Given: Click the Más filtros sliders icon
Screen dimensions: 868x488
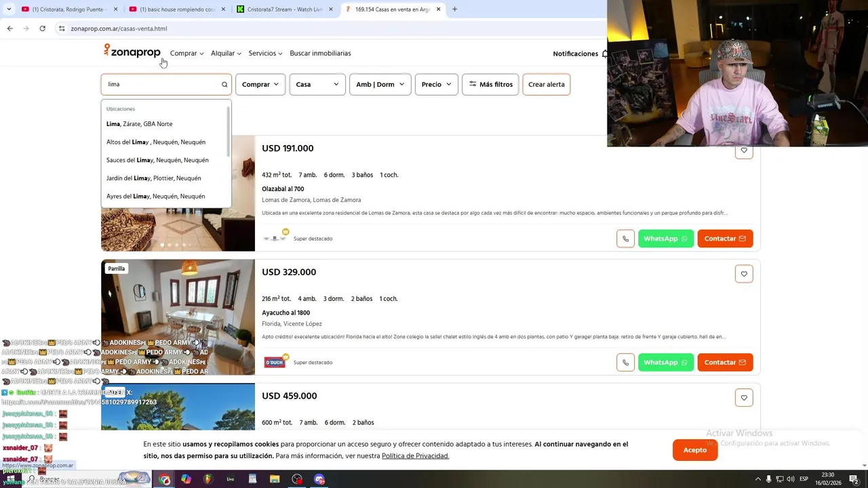Looking at the screenshot, I should click(x=473, y=84).
